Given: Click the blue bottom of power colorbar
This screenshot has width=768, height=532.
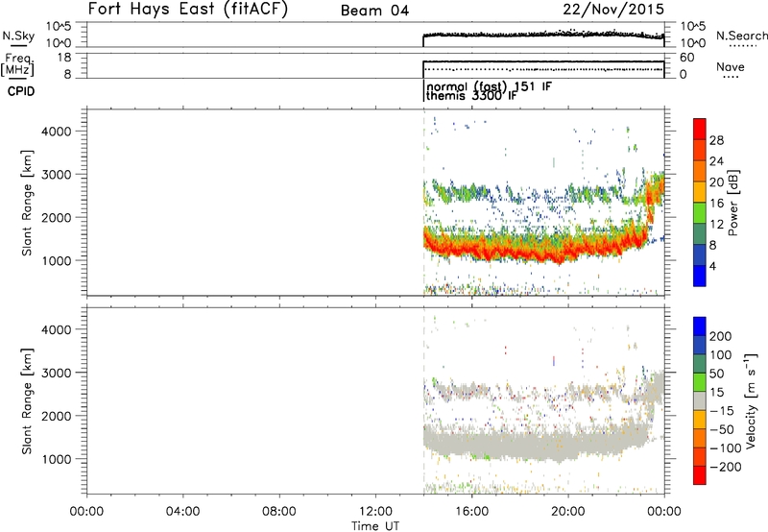Looking at the screenshot, I should click(x=700, y=276).
